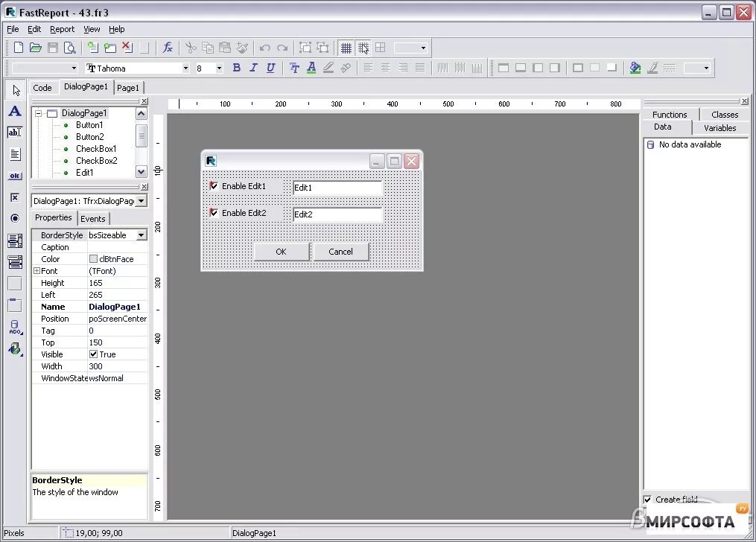Open the File menu
756x542 pixels.
pyautogui.click(x=13, y=29)
